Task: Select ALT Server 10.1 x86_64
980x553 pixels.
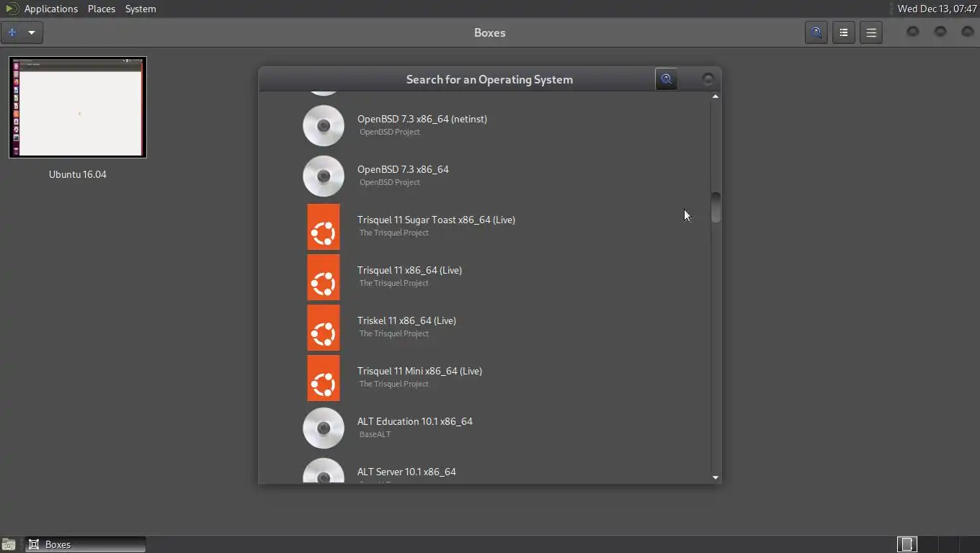Action: click(406, 472)
